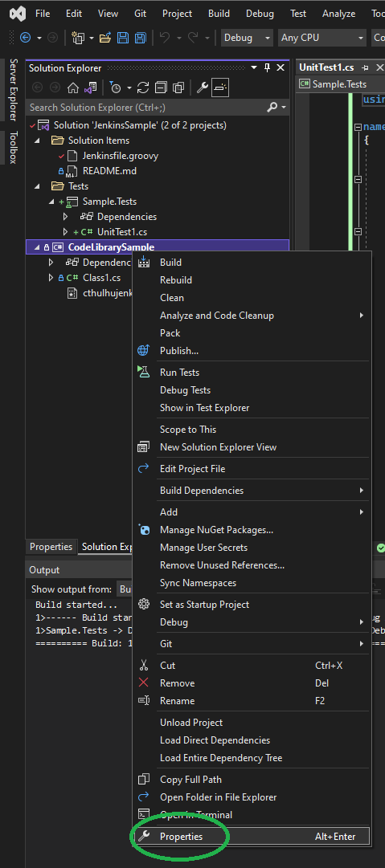385x868 pixels.
Task: Toggle auto-hide pin on Solution Explorer
Action: pos(267,67)
